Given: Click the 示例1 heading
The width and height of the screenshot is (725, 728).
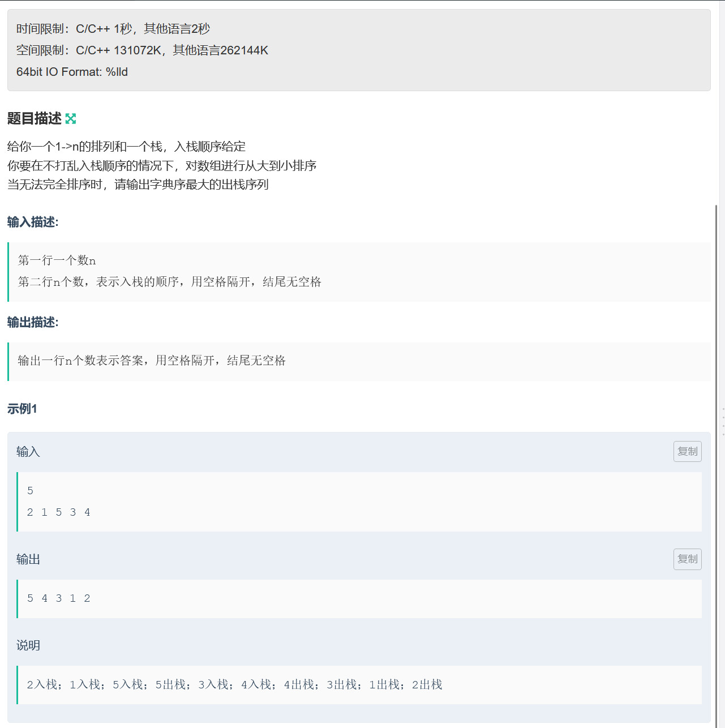Looking at the screenshot, I should pyautogui.click(x=22, y=409).
